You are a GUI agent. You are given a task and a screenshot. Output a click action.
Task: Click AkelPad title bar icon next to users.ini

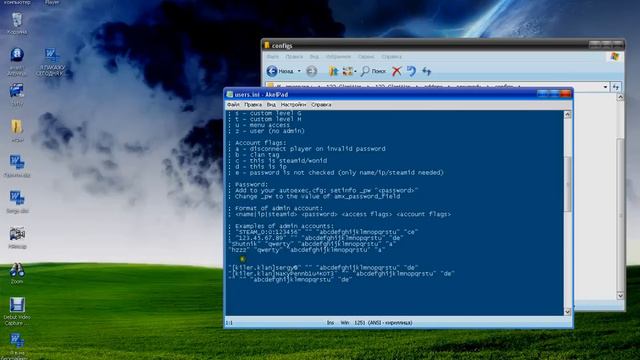pos(230,94)
